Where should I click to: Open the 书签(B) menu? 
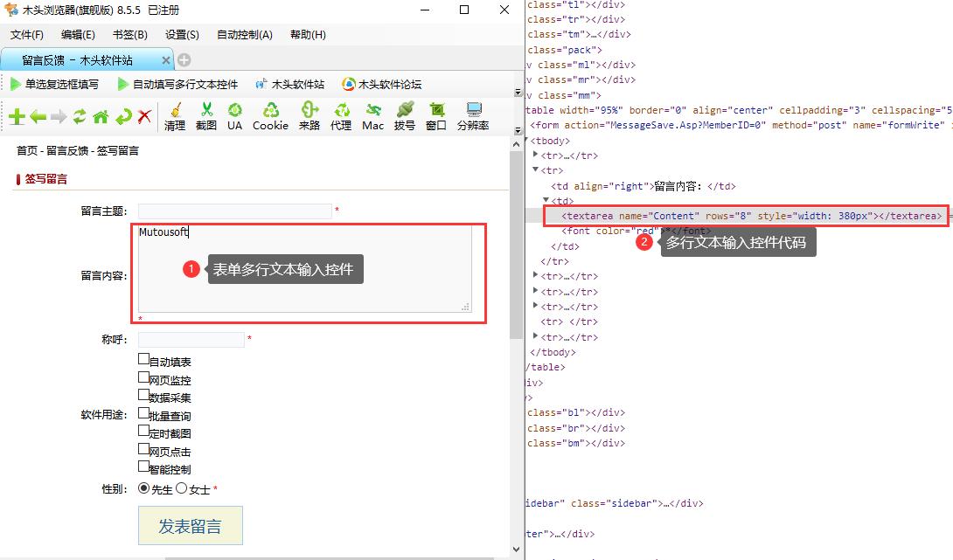click(129, 35)
